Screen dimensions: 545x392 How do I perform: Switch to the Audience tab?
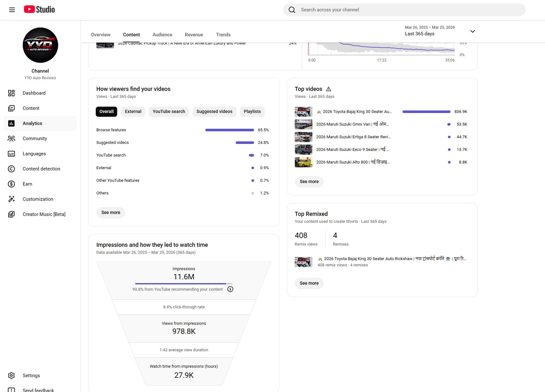pyautogui.click(x=162, y=35)
